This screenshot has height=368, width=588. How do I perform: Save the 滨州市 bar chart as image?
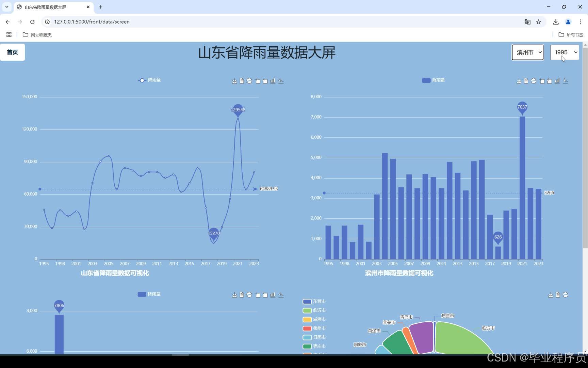click(x=519, y=81)
